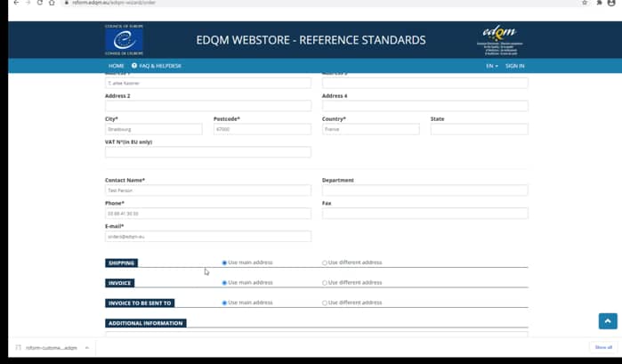
Task: Select Shipping use main address
Action: pyautogui.click(x=224, y=263)
